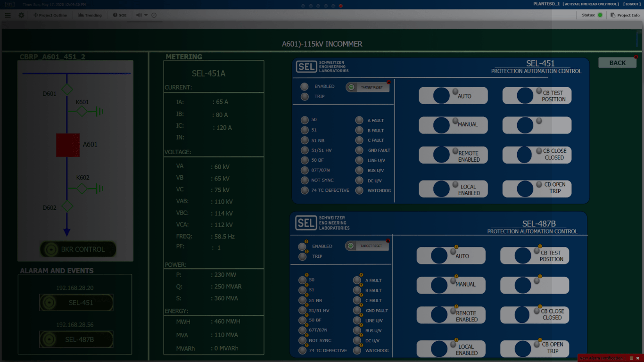Open the Trending view
The width and height of the screenshot is (644, 362).
(90, 15)
